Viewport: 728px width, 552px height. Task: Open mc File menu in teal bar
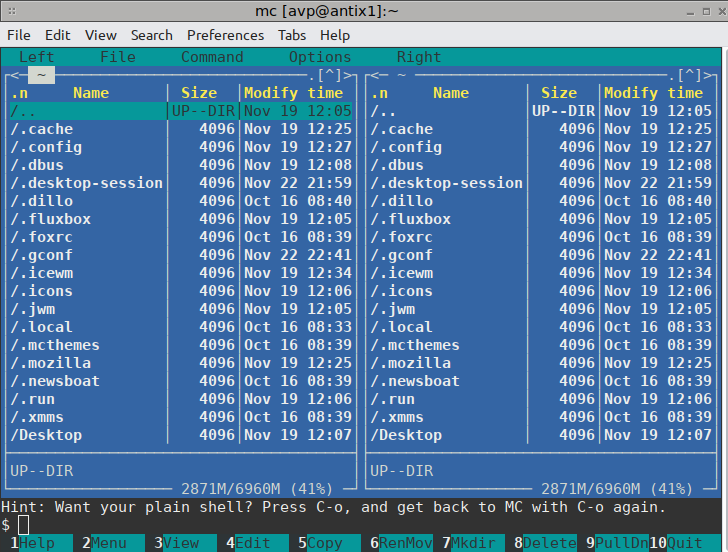tap(118, 57)
